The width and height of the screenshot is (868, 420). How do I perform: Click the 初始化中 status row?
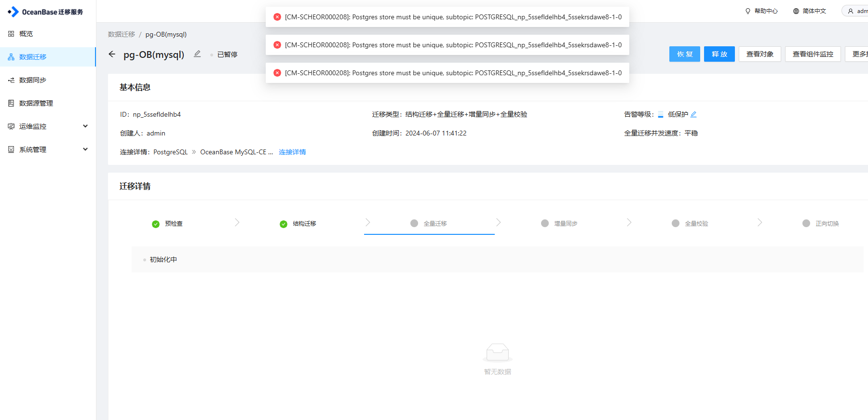(x=498, y=259)
